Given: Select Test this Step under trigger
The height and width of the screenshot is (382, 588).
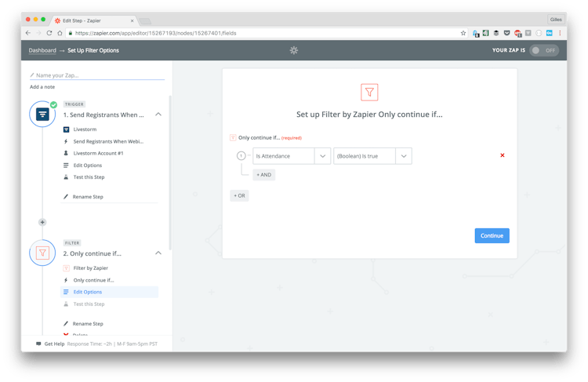Looking at the screenshot, I should pyautogui.click(x=88, y=177).
